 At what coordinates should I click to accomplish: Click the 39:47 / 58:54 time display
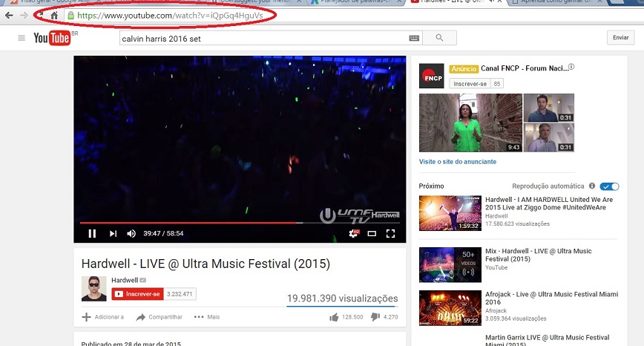163,233
